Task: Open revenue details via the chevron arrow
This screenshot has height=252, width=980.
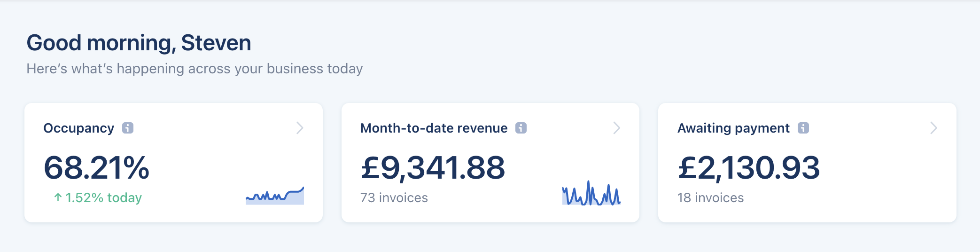Action: (617, 128)
